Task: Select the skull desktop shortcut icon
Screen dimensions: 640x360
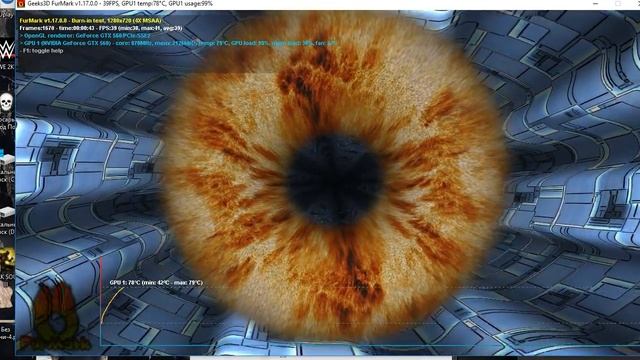Action: 7,102
